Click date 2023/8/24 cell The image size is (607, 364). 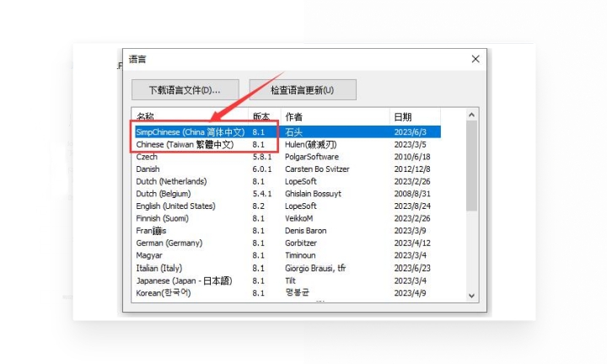(x=412, y=206)
